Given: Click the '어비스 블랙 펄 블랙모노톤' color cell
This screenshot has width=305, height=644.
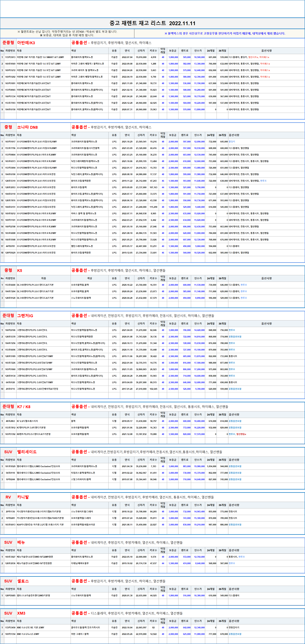Looking at the screenshot, I should click(89, 213).
